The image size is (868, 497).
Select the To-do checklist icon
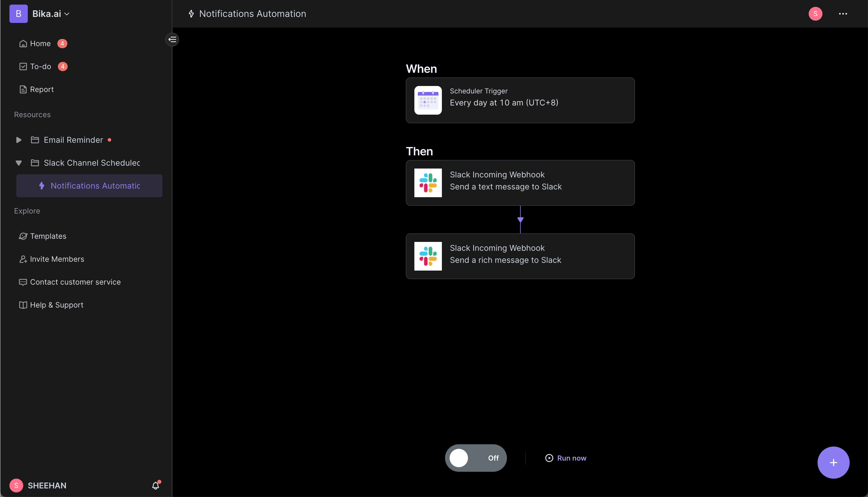[x=23, y=66]
